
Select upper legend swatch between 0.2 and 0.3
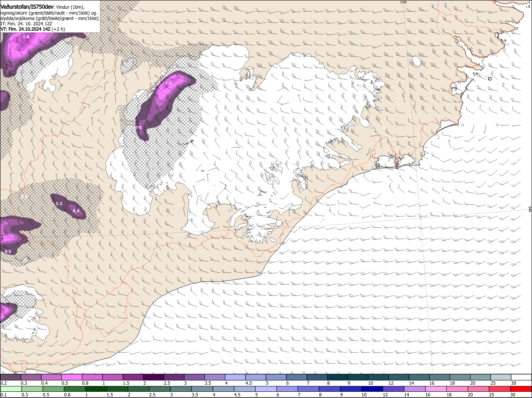10,377
